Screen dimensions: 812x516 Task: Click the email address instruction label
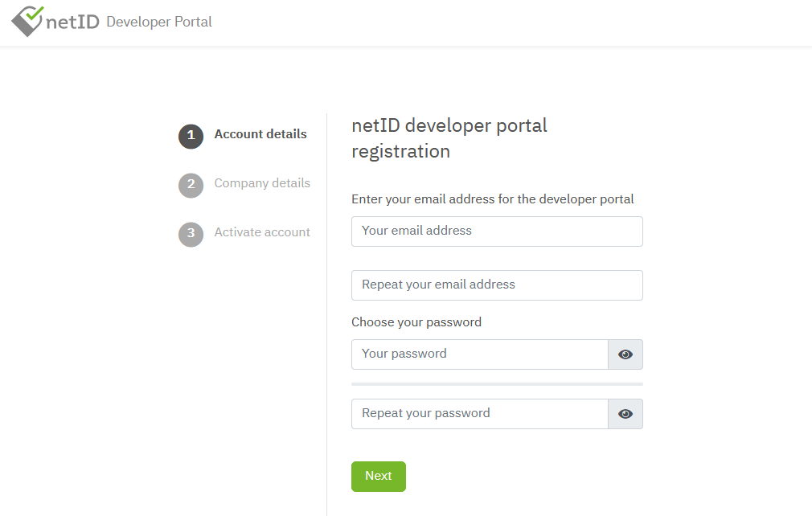coord(493,199)
